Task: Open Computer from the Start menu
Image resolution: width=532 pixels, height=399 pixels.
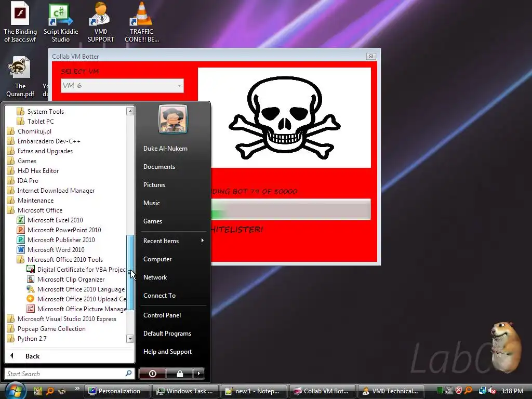Action: click(x=157, y=259)
